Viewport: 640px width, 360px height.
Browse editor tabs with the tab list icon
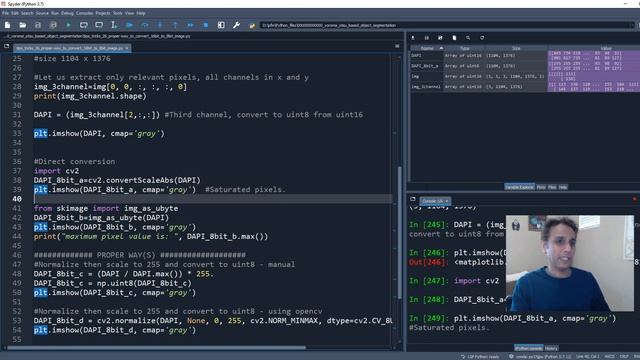(7, 47)
